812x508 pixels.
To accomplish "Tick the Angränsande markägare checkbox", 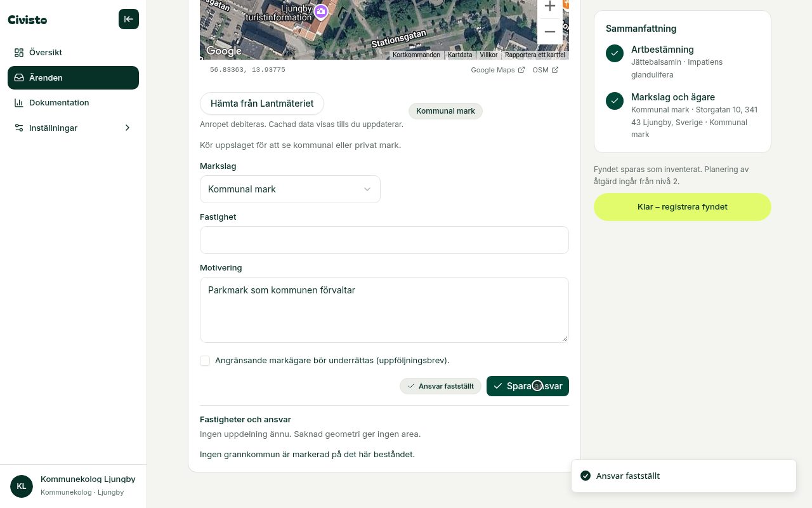I will pos(205,361).
